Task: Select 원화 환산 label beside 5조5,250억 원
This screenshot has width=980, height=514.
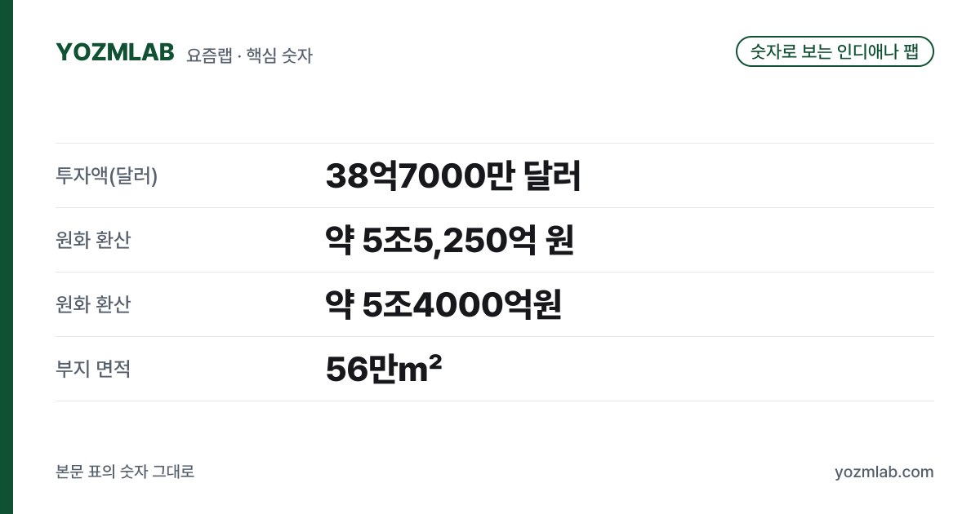Action: tap(93, 240)
